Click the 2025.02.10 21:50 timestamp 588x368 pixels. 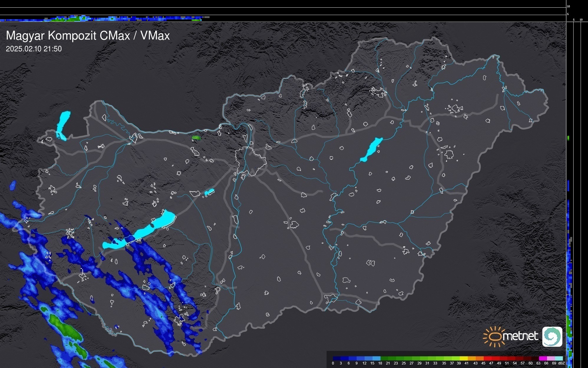(x=34, y=49)
